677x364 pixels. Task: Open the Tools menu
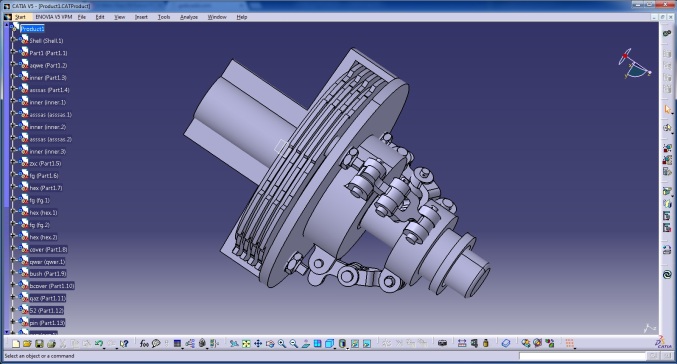[x=164, y=17]
